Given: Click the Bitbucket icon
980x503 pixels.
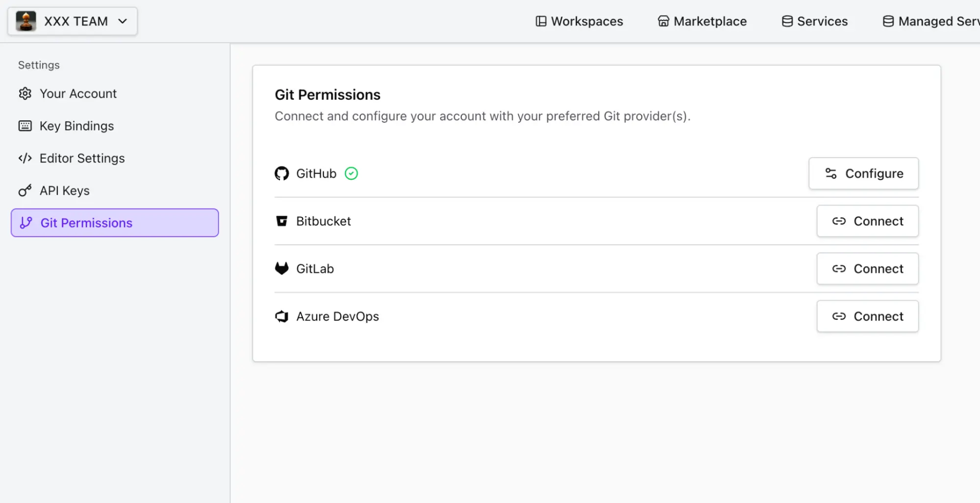Looking at the screenshot, I should (282, 221).
